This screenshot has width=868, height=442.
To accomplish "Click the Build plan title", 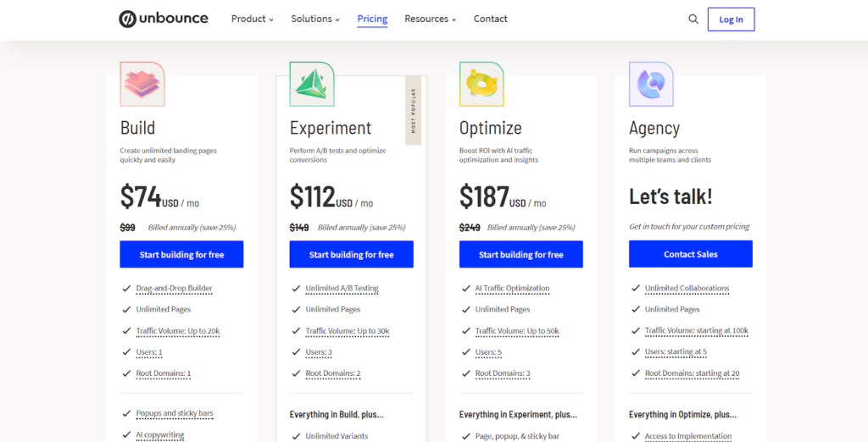I will coord(138,128).
